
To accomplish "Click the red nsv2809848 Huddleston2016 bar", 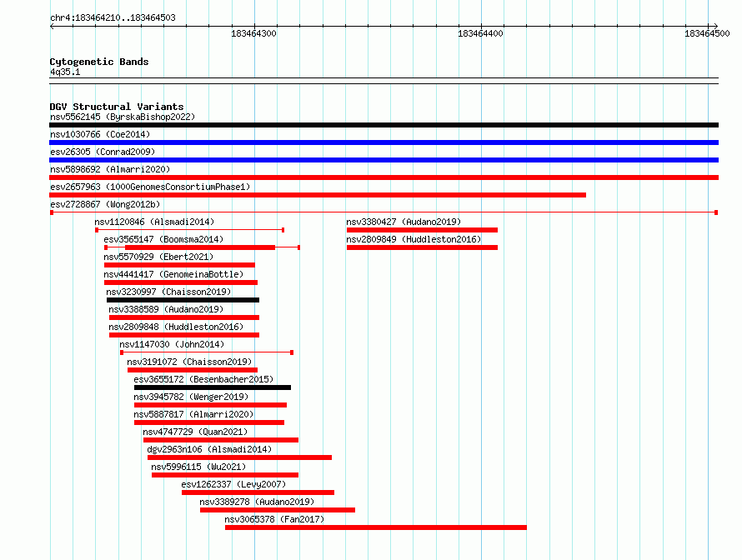I will click(x=184, y=335).
